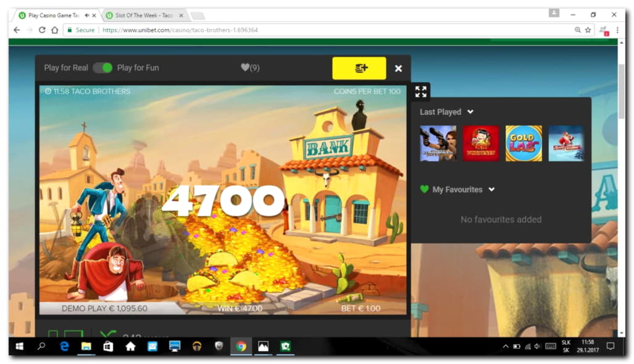Click the 4700 win amount in the game
Viewport: 634px width, 364px height.
[223, 201]
